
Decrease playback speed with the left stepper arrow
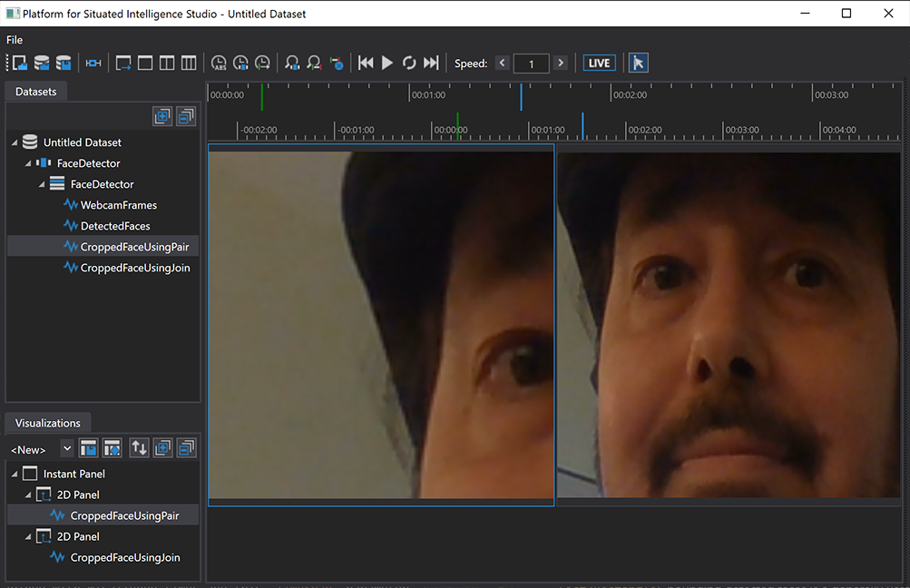pyautogui.click(x=502, y=64)
